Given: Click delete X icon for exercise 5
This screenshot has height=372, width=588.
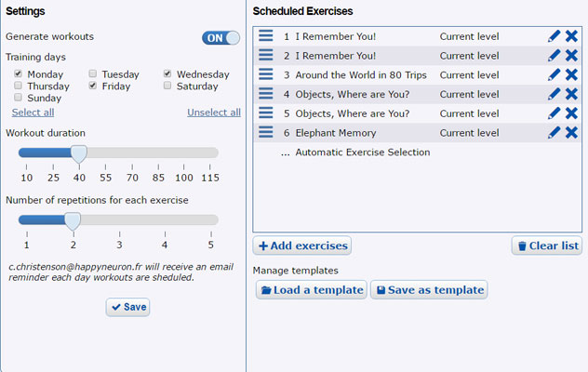Looking at the screenshot, I should 571,113.
